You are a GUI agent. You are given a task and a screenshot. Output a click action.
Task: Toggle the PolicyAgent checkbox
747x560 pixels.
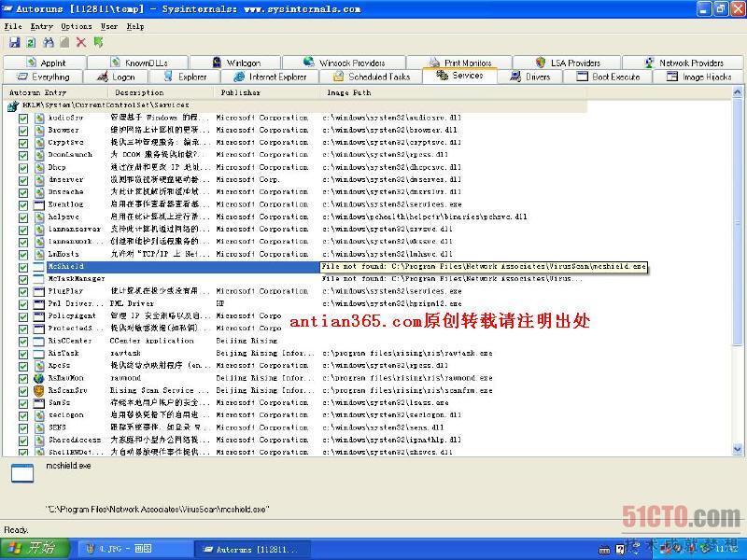22,316
